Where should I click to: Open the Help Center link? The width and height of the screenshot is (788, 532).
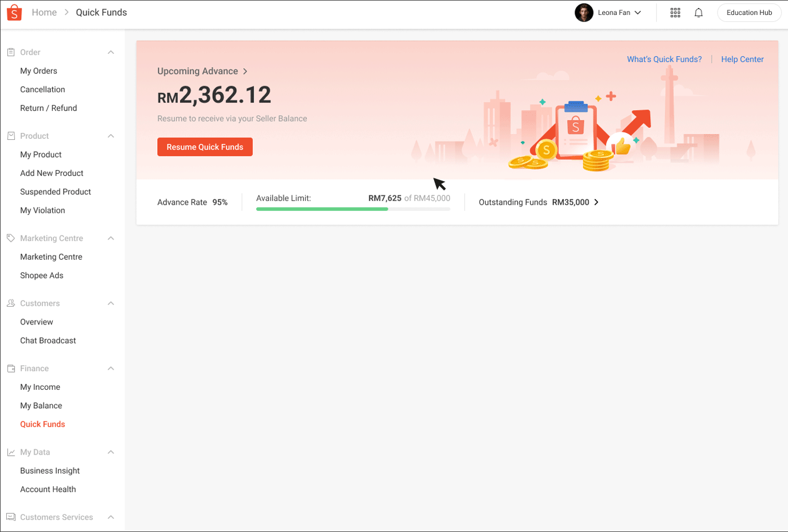coord(742,59)
